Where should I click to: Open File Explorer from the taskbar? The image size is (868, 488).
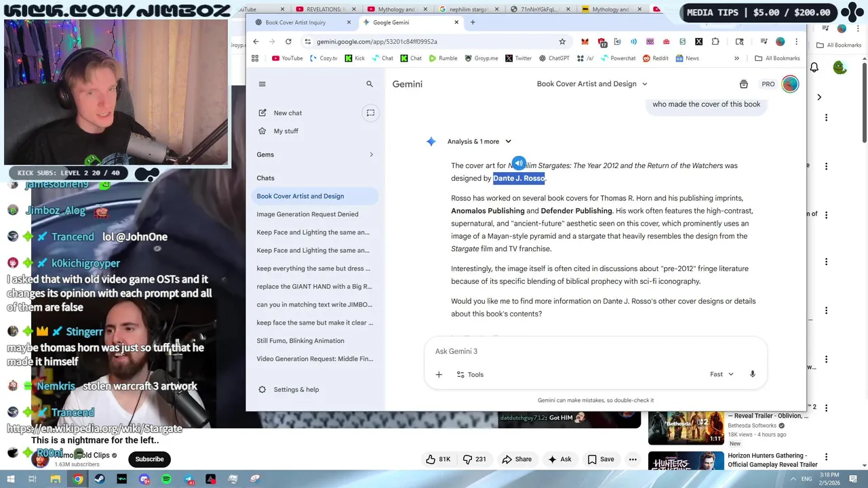pyautogui.click(x=56, y=479)
